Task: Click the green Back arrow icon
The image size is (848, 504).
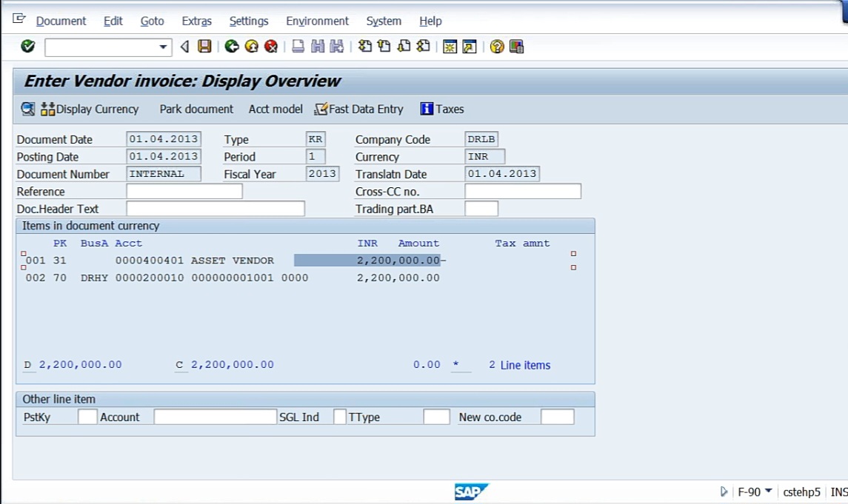Action: pyautogui.click(x=232, y=47)
